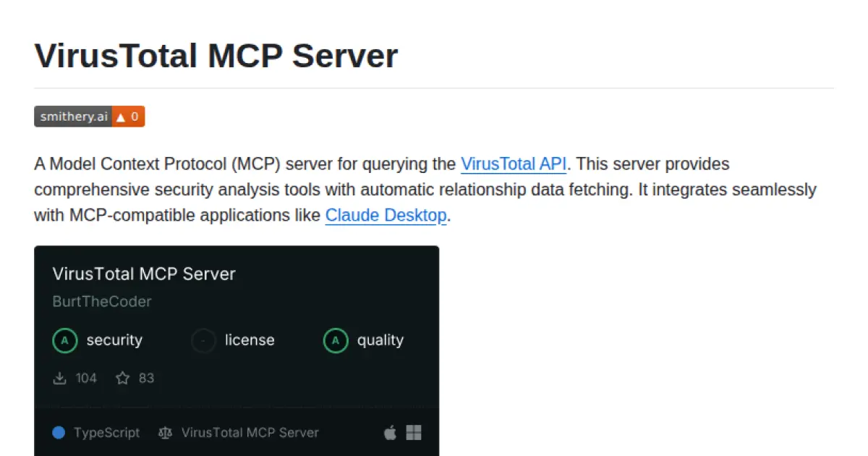Click the license scale icon

point(165,432)
